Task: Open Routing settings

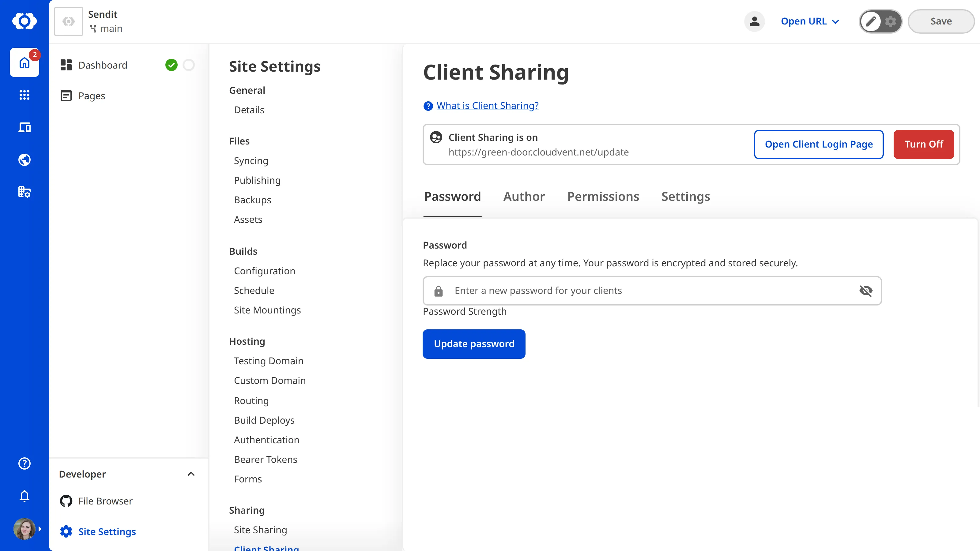Action: tap(251, 401)
